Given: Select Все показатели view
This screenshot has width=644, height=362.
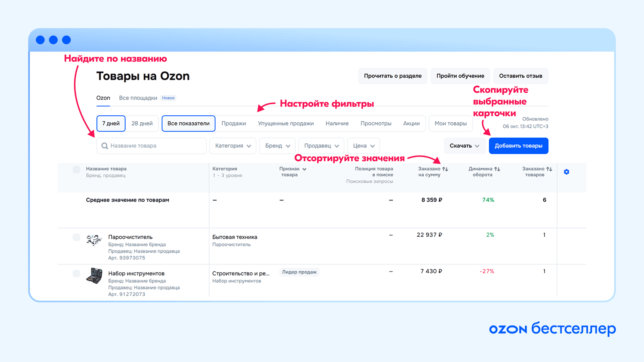Looking at the screenshot, I should (189, 123).
